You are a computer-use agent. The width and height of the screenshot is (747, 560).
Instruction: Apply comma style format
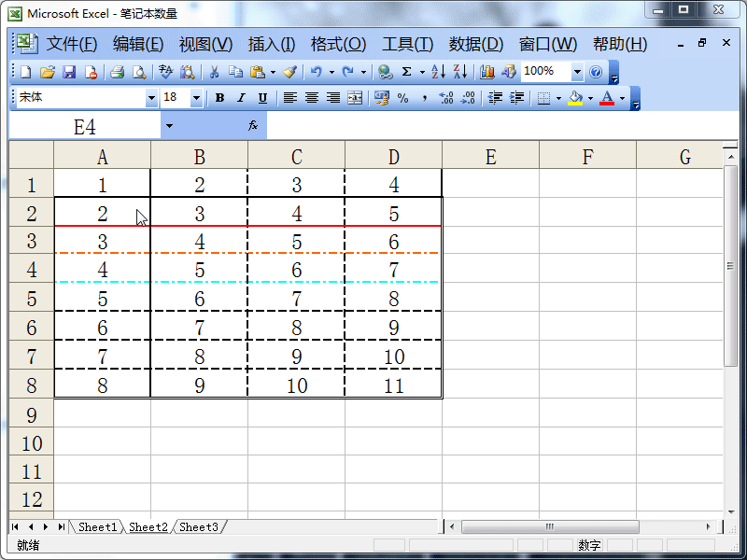[x=425, y=98]
